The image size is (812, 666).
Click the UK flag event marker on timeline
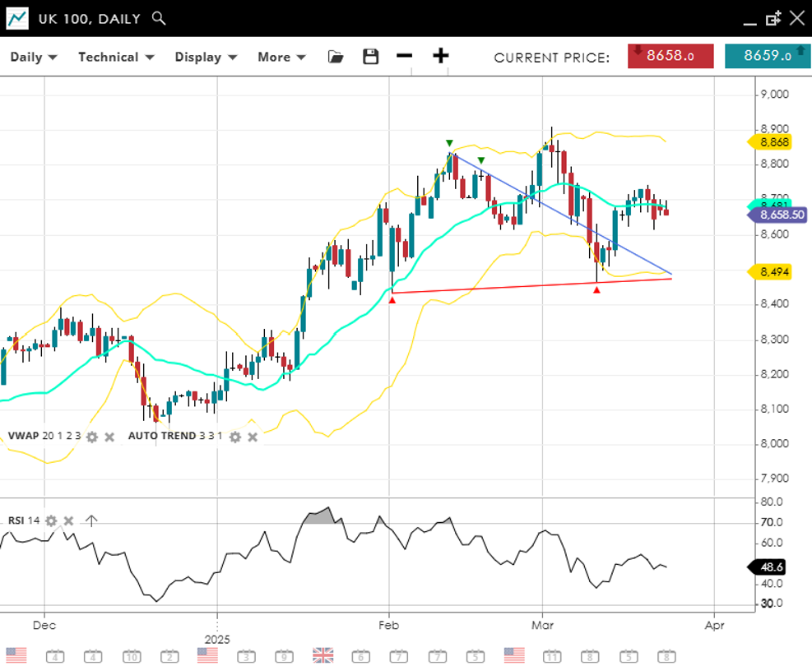(x=323, y=655)
